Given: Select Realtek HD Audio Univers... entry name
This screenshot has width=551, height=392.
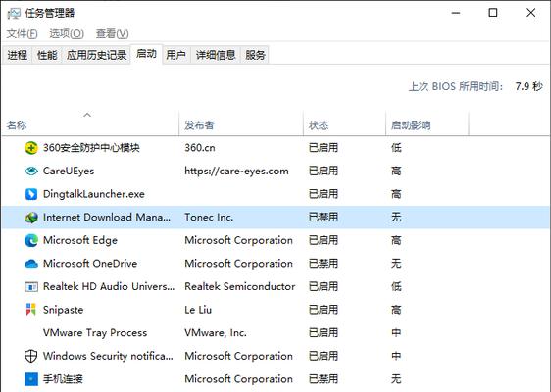Looking at the screenshot, I should click(109, 286).
